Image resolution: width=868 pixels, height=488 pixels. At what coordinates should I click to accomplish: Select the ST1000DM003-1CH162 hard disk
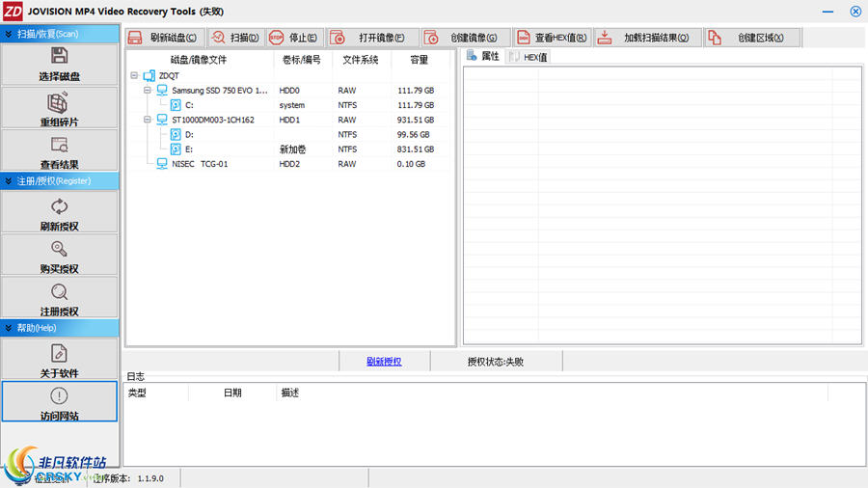pyautogui.click(x=212, y=120)
